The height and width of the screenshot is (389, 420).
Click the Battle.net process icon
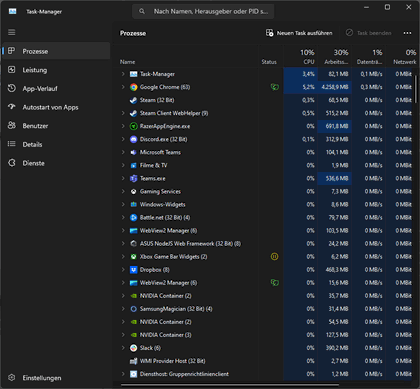point(133,217)
